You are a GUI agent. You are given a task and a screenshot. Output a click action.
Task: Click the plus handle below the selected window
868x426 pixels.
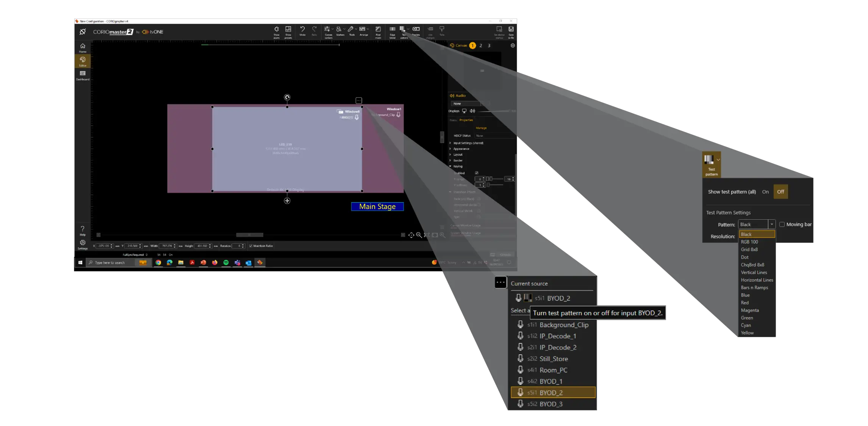pos(287,201)
